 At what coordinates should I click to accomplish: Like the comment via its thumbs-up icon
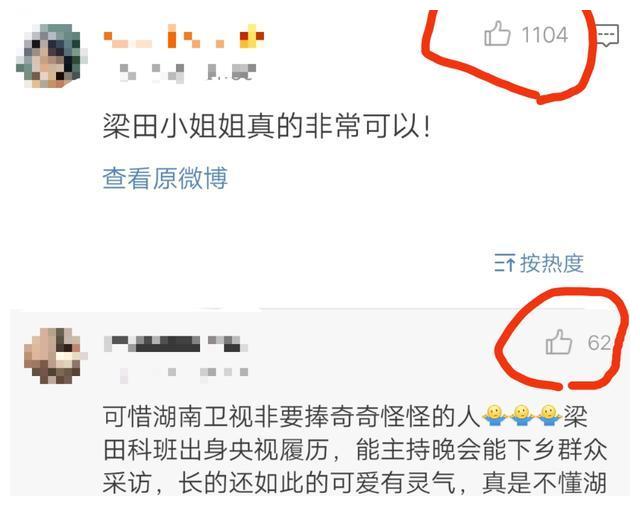[559, 342]
